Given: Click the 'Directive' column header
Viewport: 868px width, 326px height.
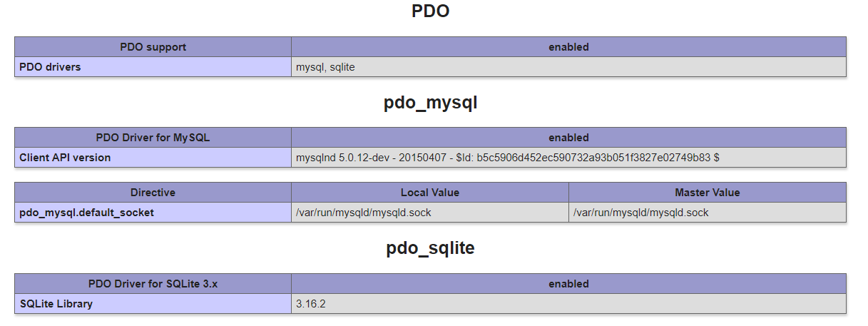Looking at the screenshot, I should (153, 193).
